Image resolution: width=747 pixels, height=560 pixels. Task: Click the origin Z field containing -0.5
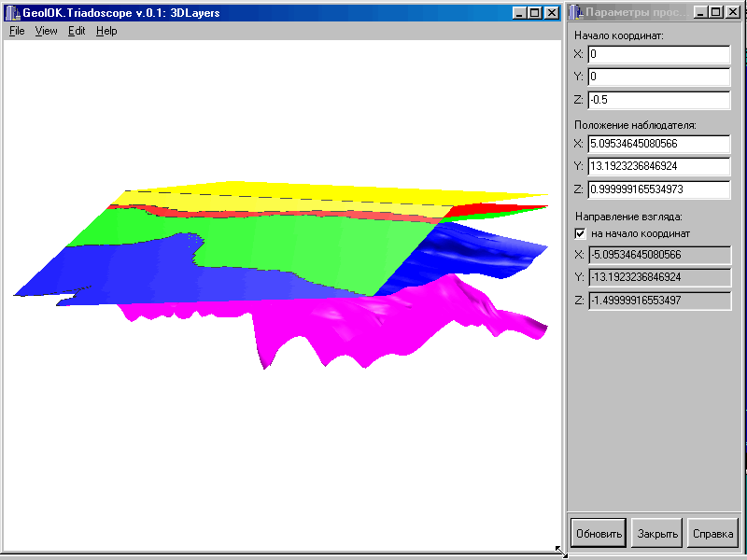(658, 100)
